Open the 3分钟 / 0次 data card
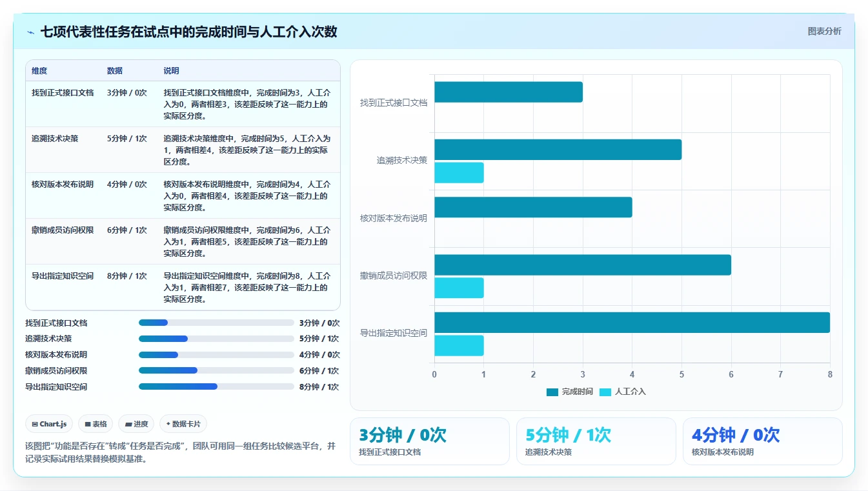 point(430,441)
